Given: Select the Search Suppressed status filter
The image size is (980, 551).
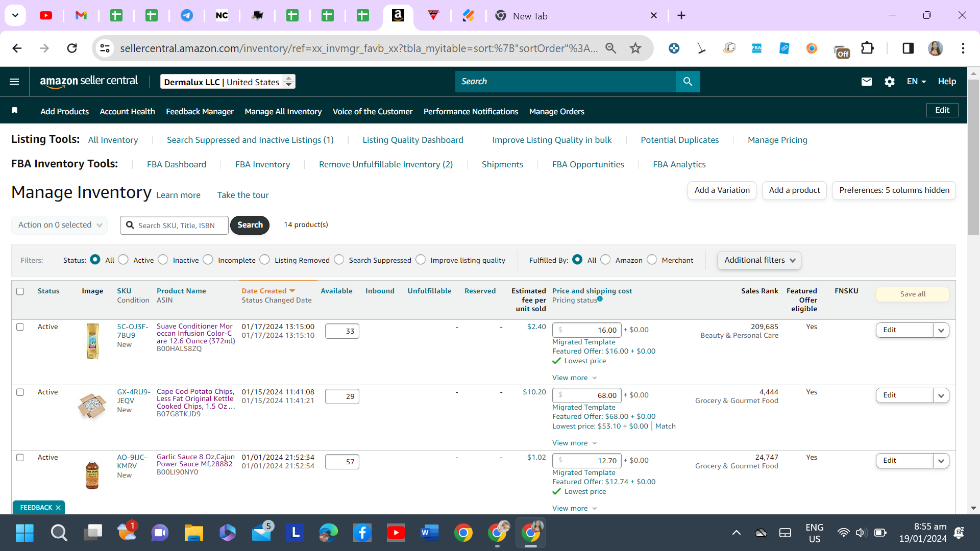Looking at the screenshot, I should (339, 260).
